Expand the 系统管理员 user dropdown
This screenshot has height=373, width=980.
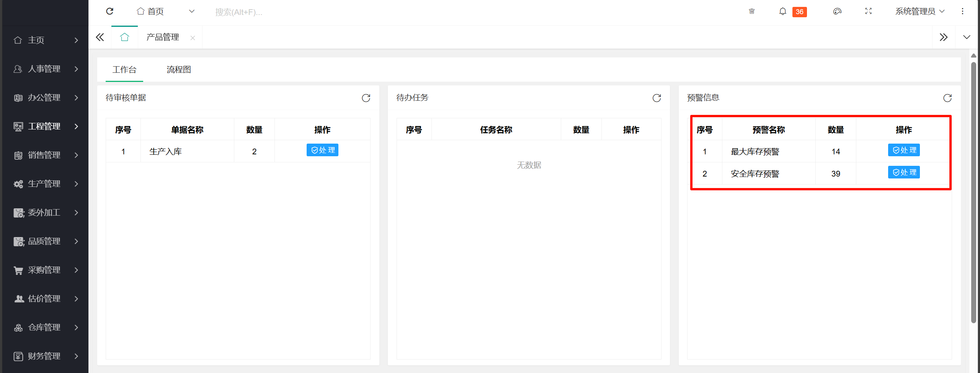(x=920, y=11)
